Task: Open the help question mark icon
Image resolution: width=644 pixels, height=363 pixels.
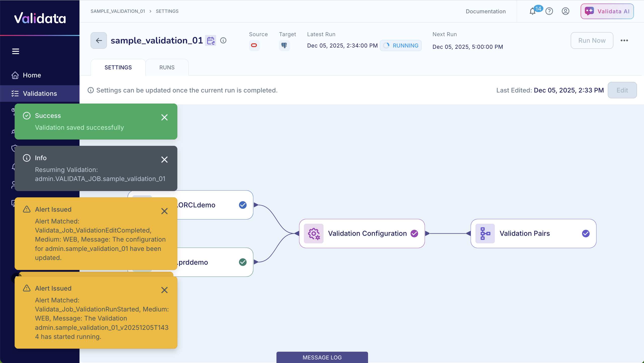Action: click(x=549, y=11)
